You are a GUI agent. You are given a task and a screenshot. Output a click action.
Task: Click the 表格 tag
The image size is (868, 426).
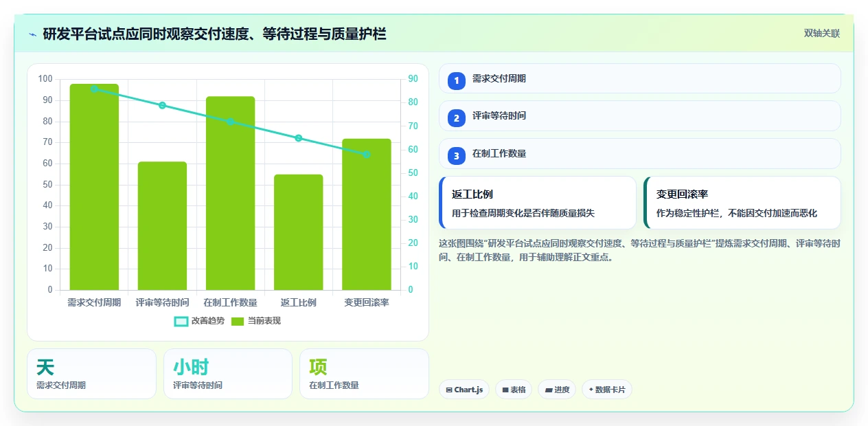pyautogui.click(x=514, y=390)
